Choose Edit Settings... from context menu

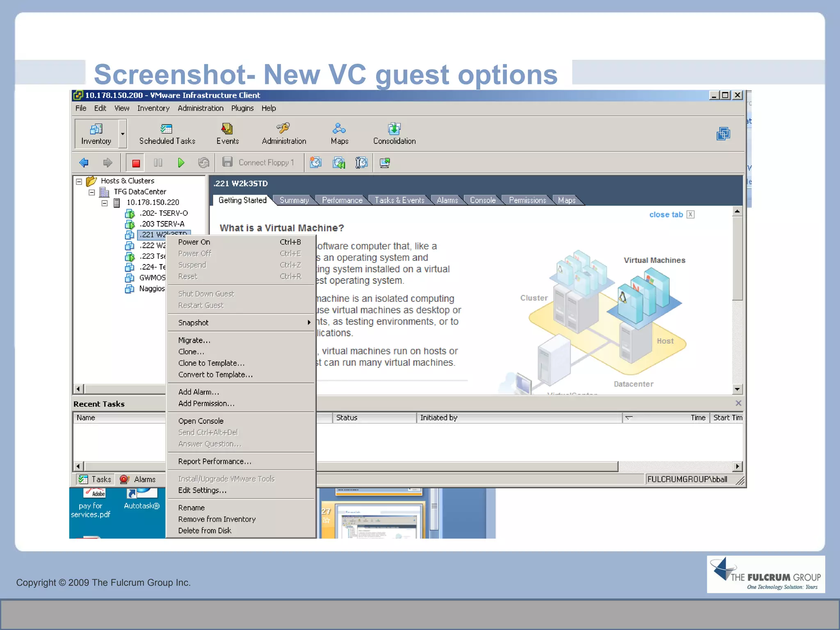coord(241,490)
